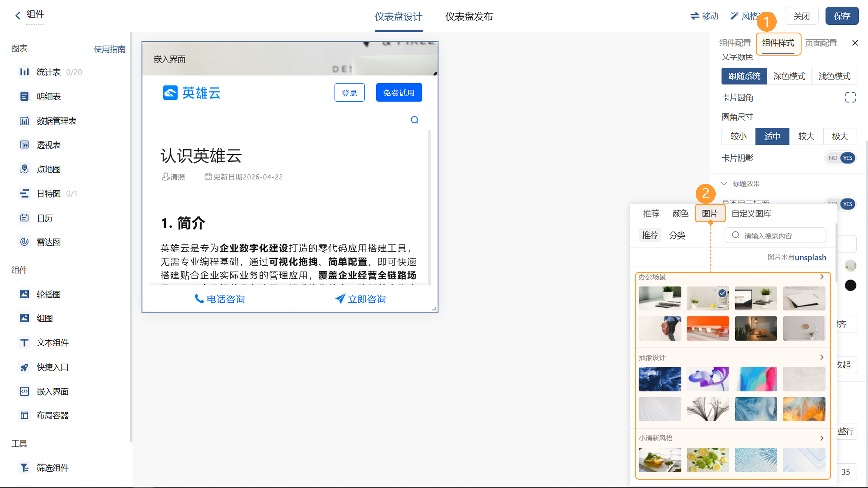Image resolution: width=868 pixels, height=488 pixels.
Task: Click the 立即咨询 paper plane icon
Action: (x=340, y=299)
